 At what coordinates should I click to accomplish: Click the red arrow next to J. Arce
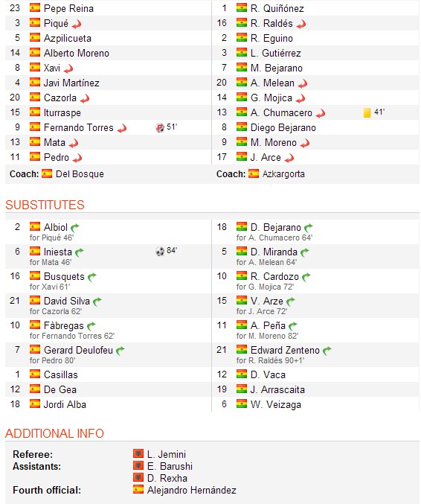click(289, 158)
